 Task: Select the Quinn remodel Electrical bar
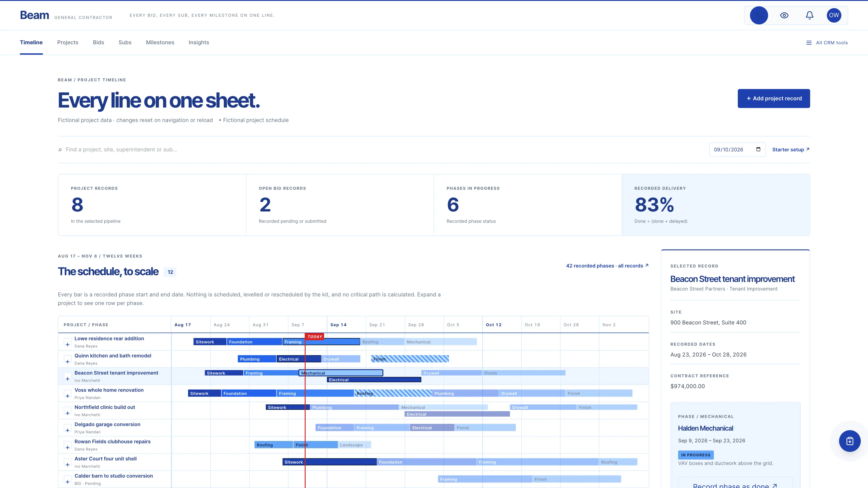click(x=299, y=359)
